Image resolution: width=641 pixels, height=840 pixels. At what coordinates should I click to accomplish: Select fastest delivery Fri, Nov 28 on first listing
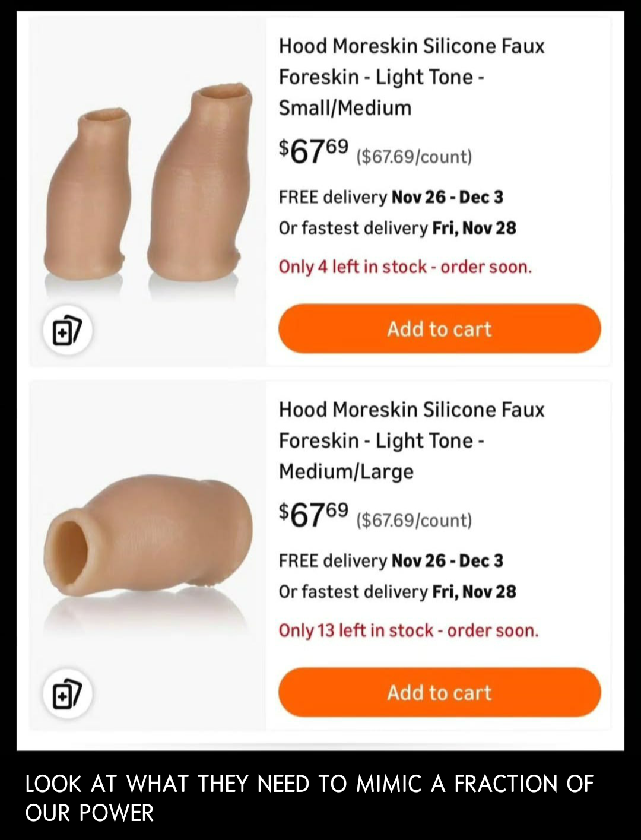coord(397,228)
